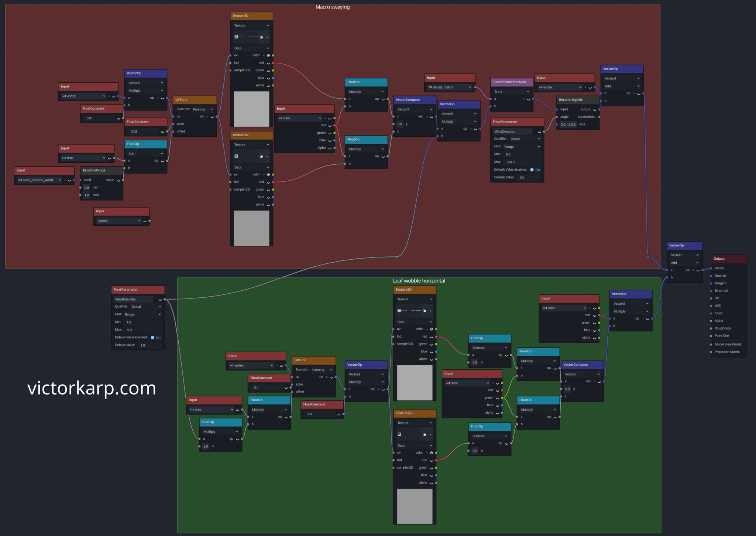Click preview icon on WindDirection parameter
The width and height of the screenshot is (756, 536).
pos(539,132)
